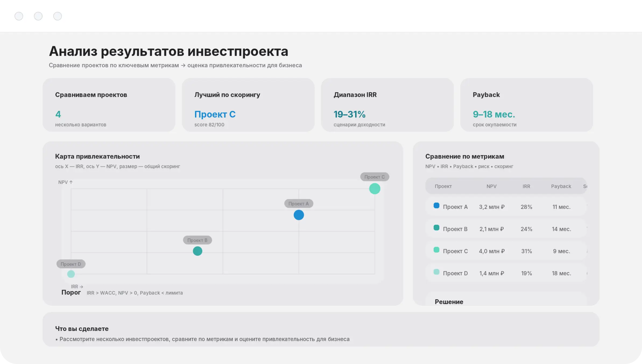
Task: Click the Проект B chart label tag
Action: pyautogui.click(x=197, y=240)
